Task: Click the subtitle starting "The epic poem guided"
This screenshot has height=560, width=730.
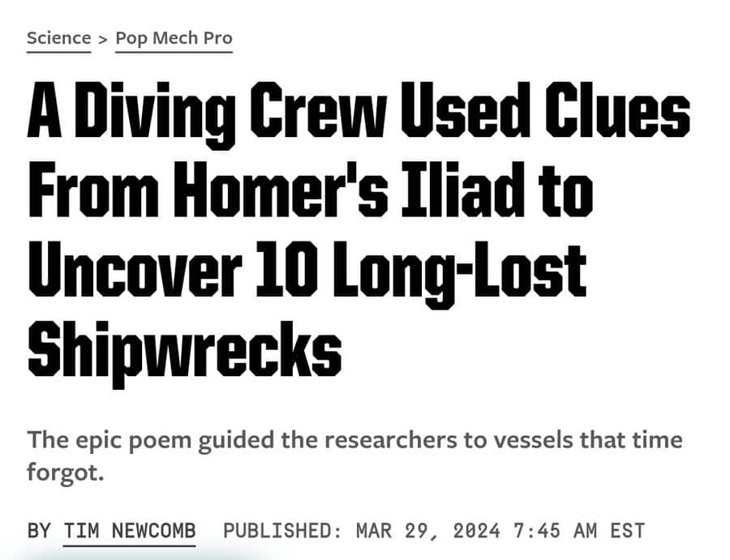Action: tap(354, 455)
